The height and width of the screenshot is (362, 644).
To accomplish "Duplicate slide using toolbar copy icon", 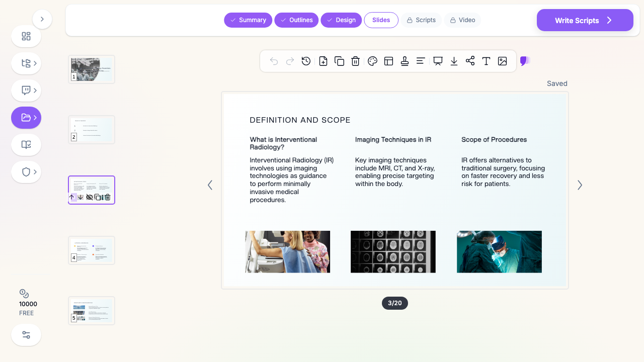I will (x=339, y=61).
